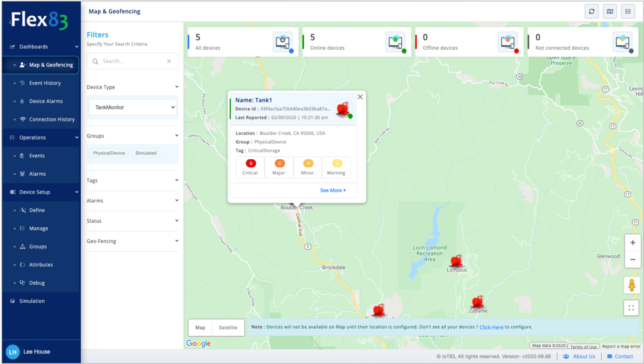Click the '5 Online devices' summary card
Screen dimensions: 644x364
coord(357,42)
